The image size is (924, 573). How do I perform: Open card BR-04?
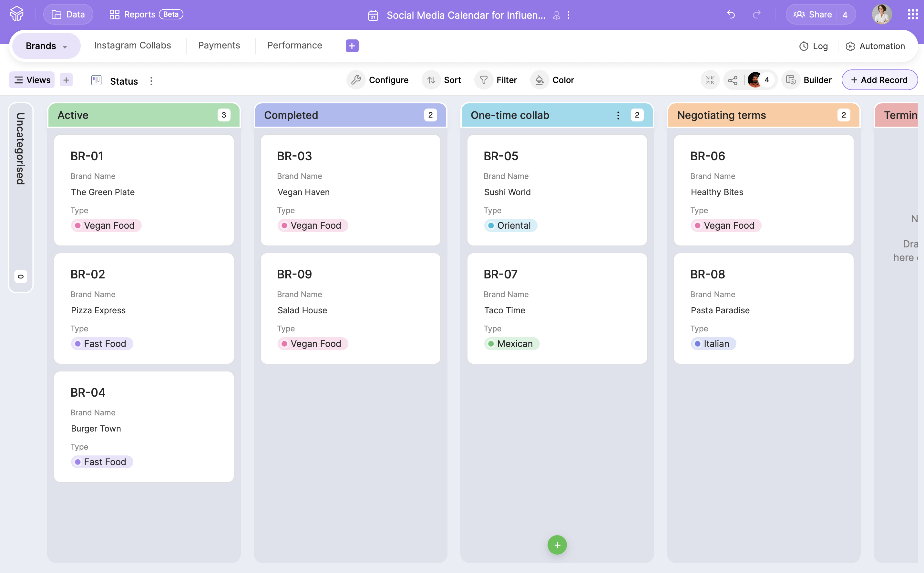[x=144, y=427]
